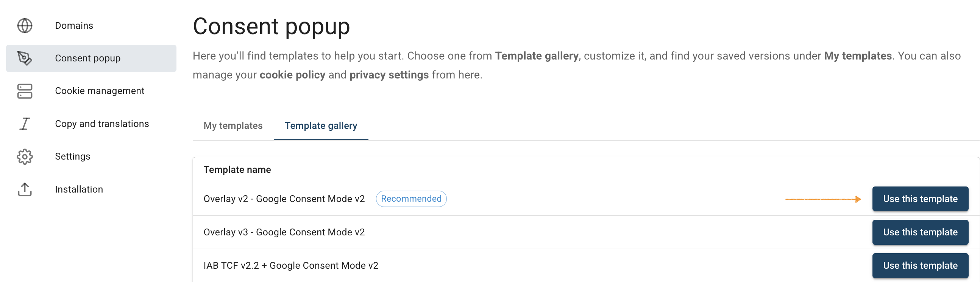Open Cookie management via its stacked-bars icon

point(24,91)
